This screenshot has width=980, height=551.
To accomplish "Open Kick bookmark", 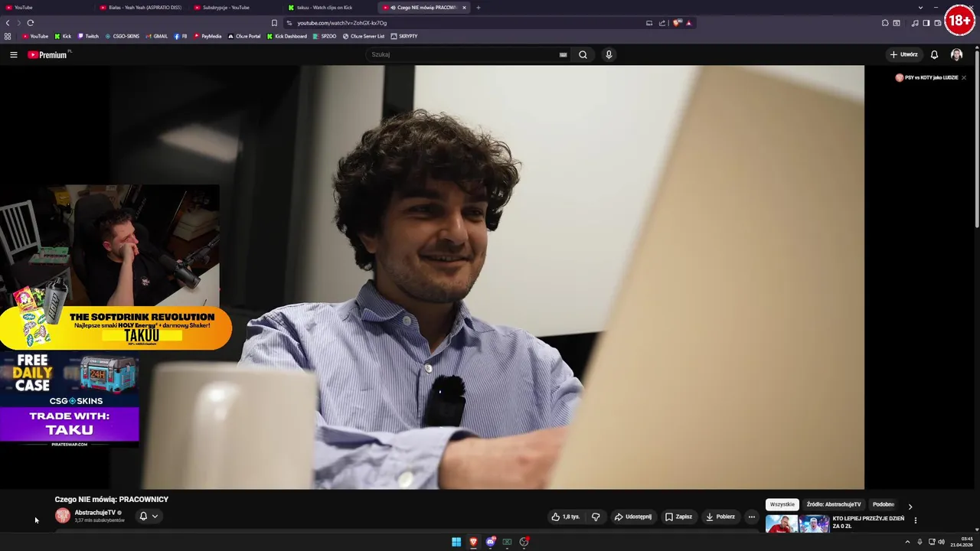I will click(63, 36).
